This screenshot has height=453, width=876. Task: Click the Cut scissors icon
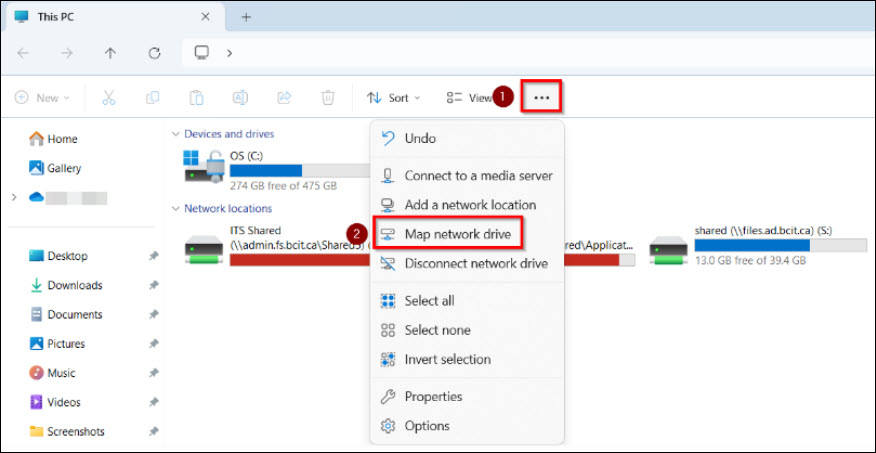point(108,98)
